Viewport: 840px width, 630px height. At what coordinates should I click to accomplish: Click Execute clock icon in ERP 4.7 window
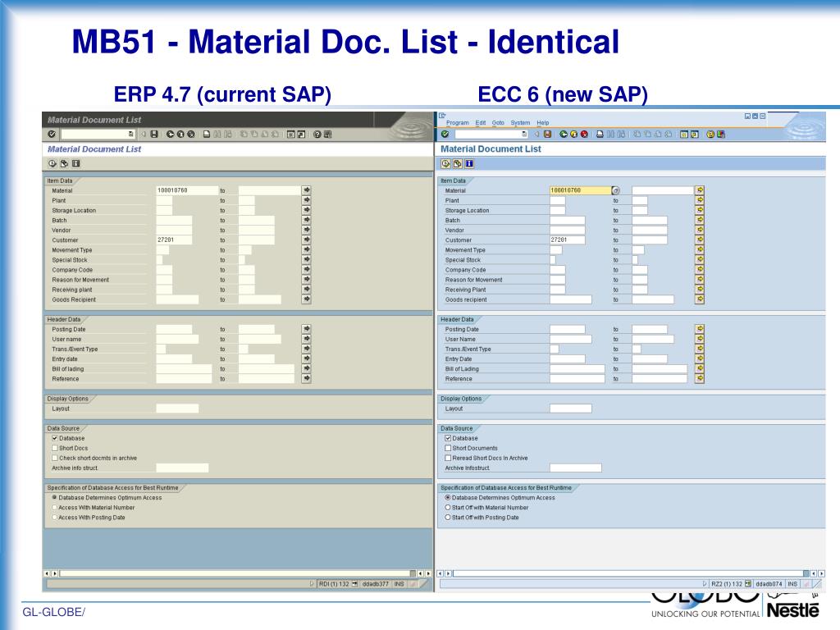[x=52, y=164]
